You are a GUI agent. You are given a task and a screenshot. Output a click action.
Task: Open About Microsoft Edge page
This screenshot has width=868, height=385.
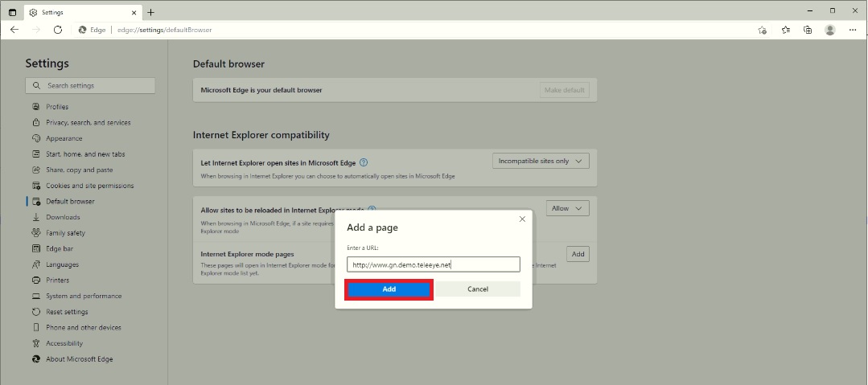point(79,359)
